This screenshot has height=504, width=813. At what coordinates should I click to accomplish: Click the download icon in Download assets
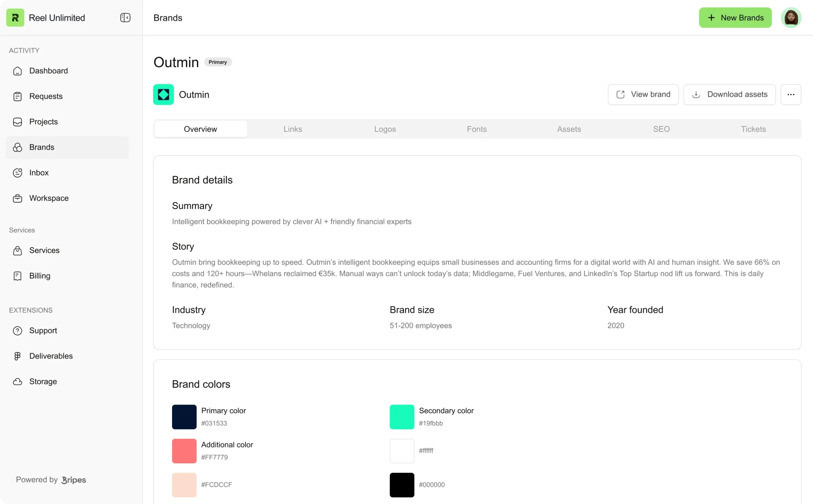click(x=696, y=95)
